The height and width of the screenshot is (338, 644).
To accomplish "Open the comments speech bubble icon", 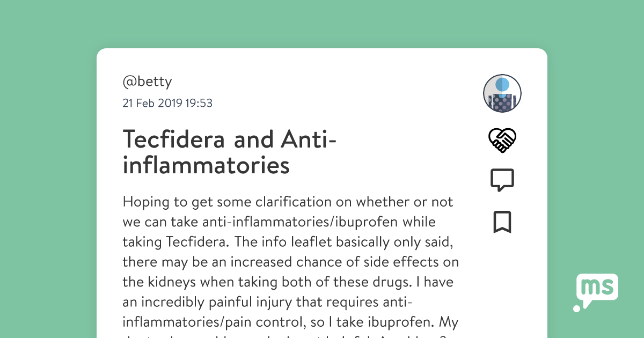I will click(502, 180).
